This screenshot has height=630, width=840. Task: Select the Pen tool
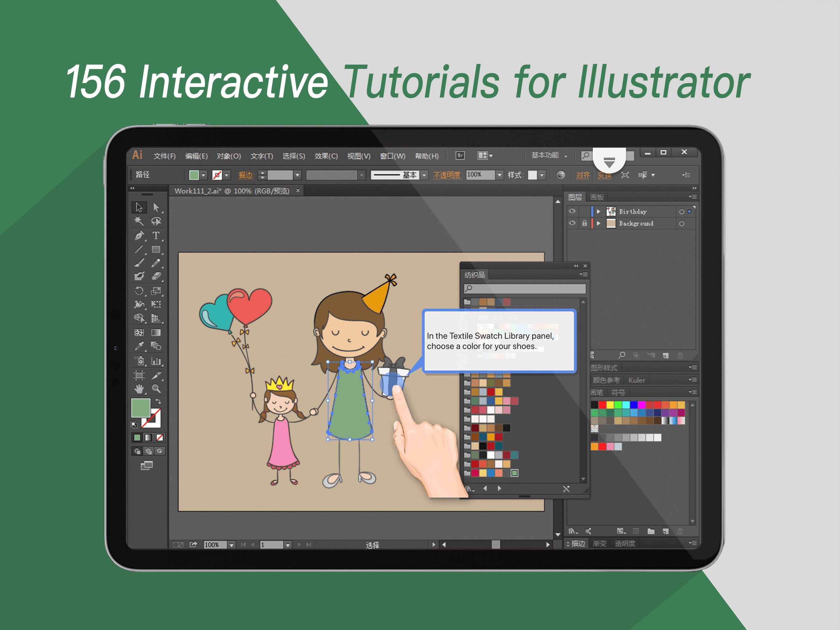click(139, 236)
